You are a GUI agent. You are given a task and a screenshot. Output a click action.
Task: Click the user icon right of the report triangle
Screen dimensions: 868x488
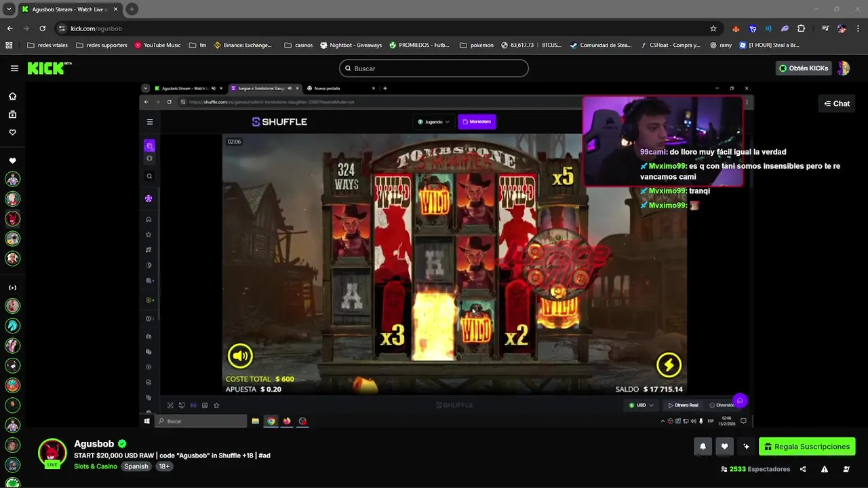(846, 469)
